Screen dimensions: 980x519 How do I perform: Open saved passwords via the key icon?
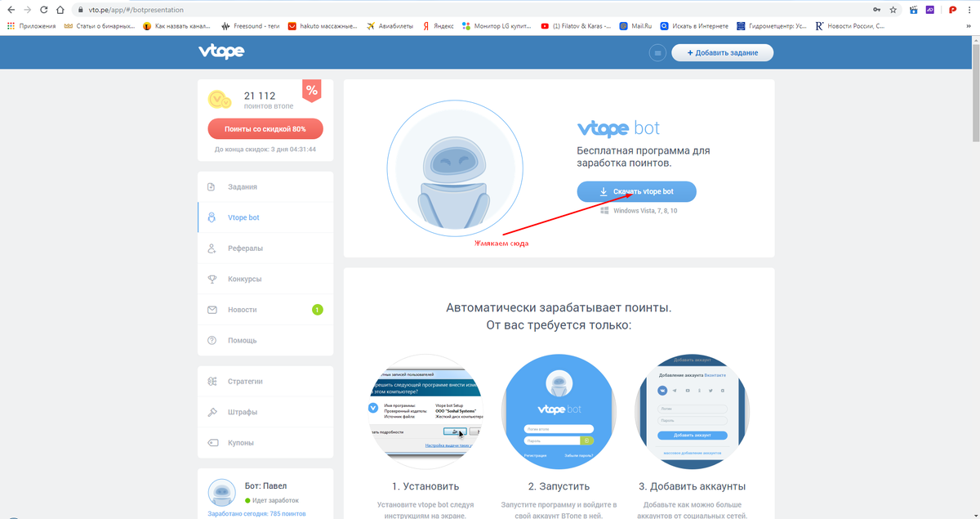pos(876,10)
